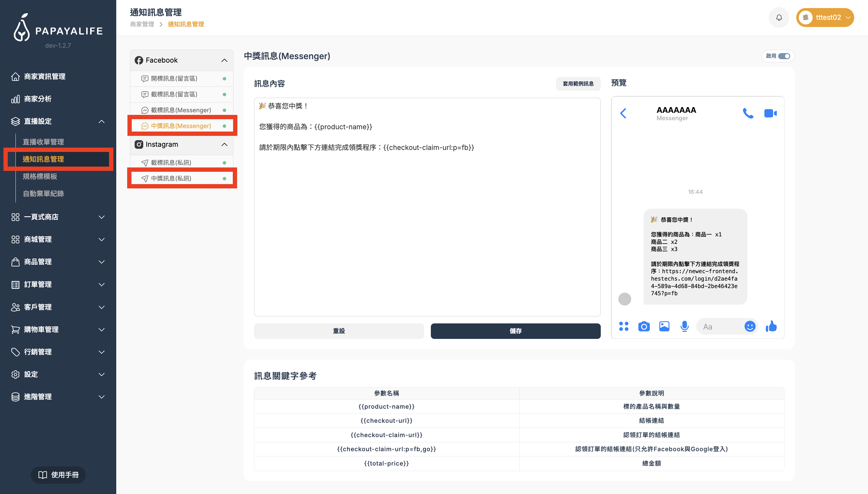The height and width of the screenshot is (494, 868).
Task: Collapse the Facebook message section
Action: (x=224, y=60)
